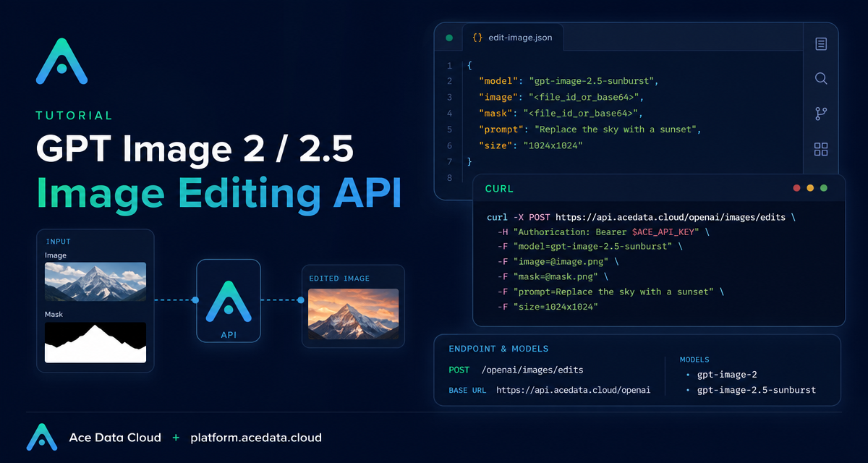Click the BASE URL label
868x463 pixels.
coord(468,391)
